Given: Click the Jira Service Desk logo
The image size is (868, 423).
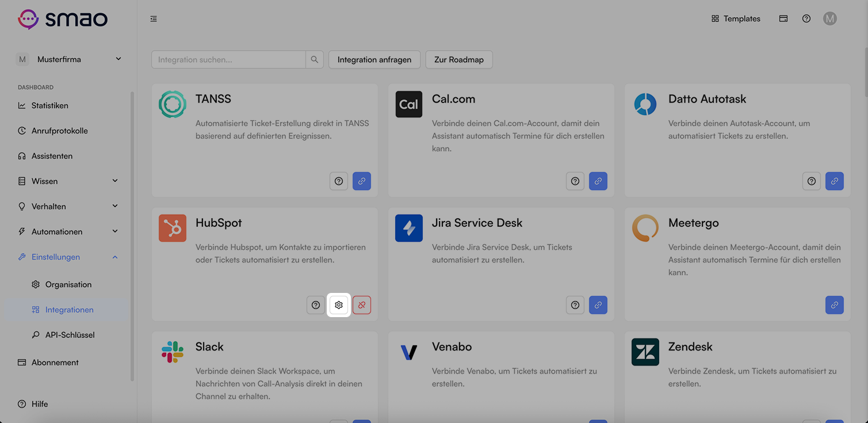Looking at the screenshot, I should 409,228.
